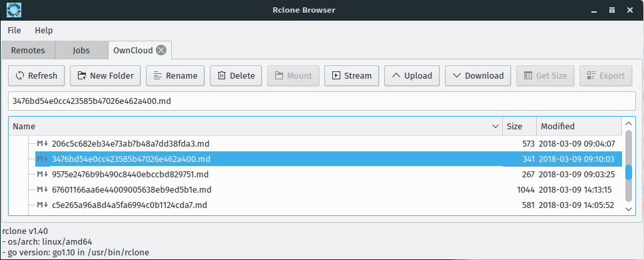
Task: Maximize the Rclone Browser window
Action: pos(612,10)
